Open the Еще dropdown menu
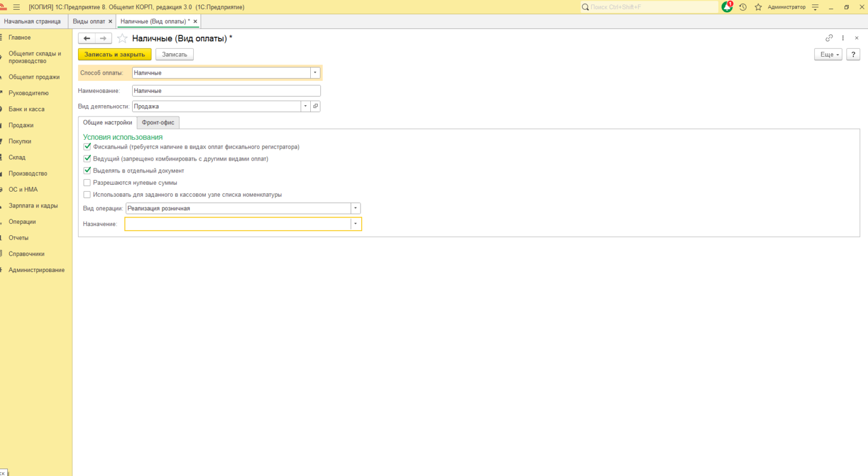The image size is (868, 476). 828,54
